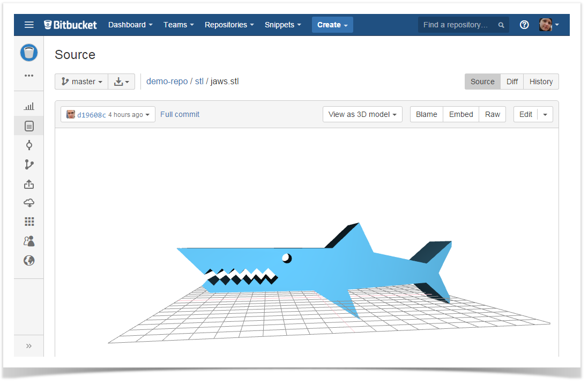This screenshot has height=383, width=588.
Task: Go to Commits in the sidebar
Action: [x=29, y=145]
